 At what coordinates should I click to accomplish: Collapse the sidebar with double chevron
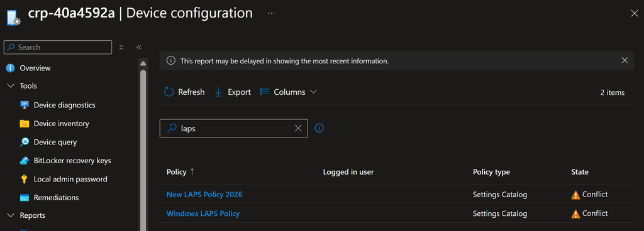(x=139, y=47)
